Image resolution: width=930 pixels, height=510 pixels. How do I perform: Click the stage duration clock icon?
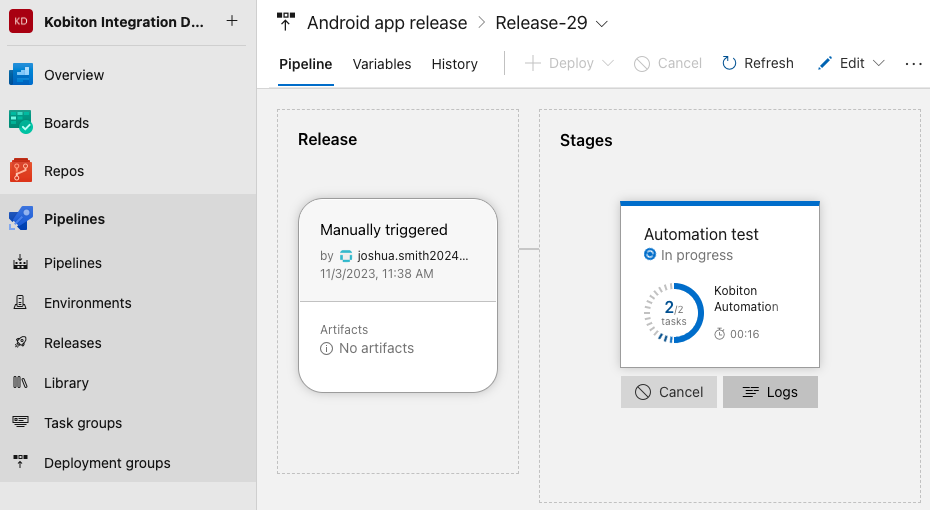719,334
